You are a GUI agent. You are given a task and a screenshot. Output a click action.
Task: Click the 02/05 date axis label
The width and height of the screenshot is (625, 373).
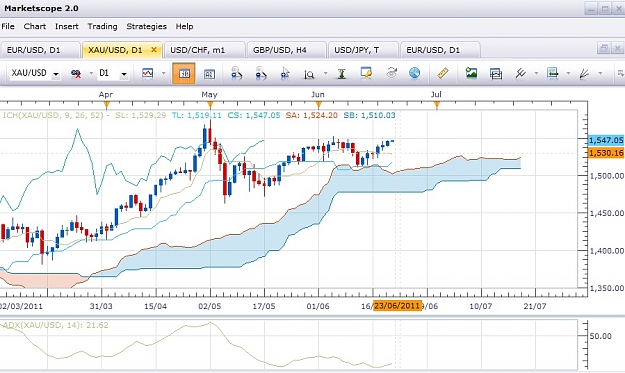tap(210, 306)
